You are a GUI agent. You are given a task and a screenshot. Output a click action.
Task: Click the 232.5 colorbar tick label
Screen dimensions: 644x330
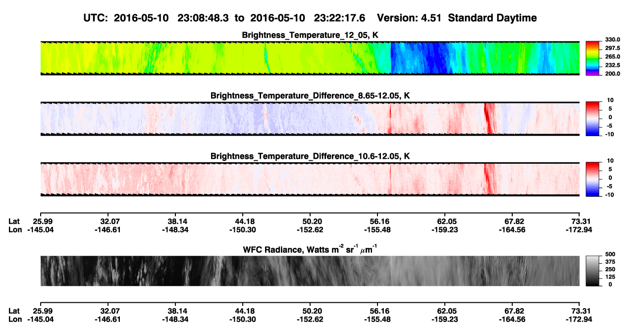[x=612, y=65]
